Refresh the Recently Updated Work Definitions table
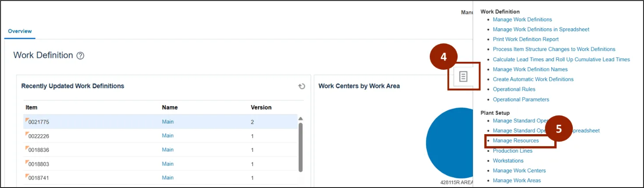The image size is (644, 188). [x=302, y=86]
